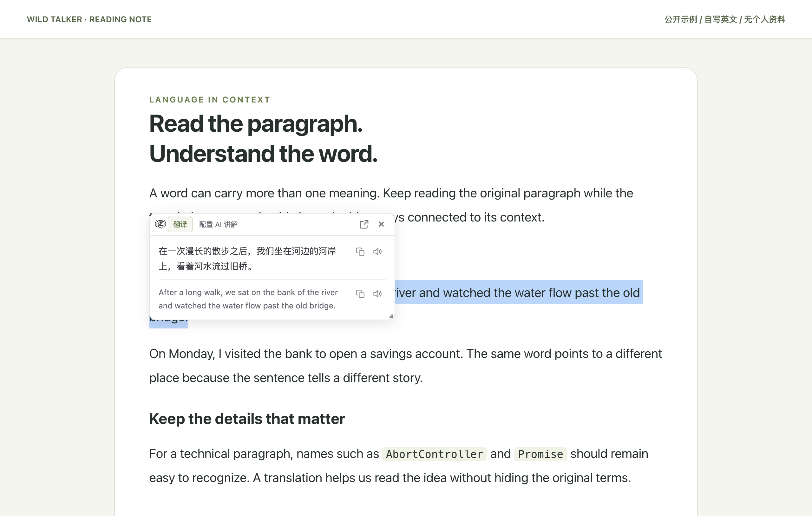The height and width of the screenshot is (516, 812).
Task: Select the 翻译 tab in popup
Action: 180,224
